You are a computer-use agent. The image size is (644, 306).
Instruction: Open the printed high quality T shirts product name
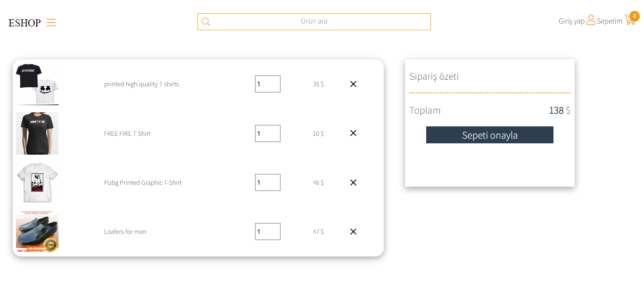point(141,83)
